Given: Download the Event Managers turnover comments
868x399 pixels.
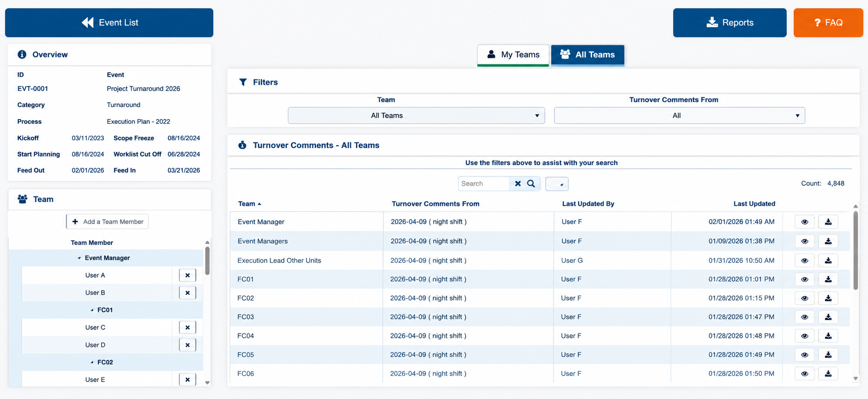Looking at the screenshot, I should click(x=828, y=241).
